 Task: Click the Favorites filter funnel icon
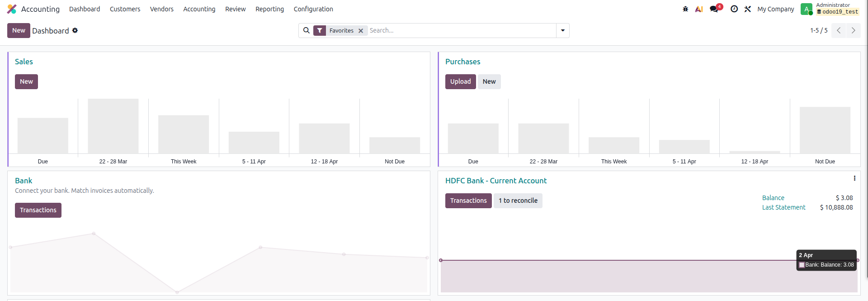[320, 30]
